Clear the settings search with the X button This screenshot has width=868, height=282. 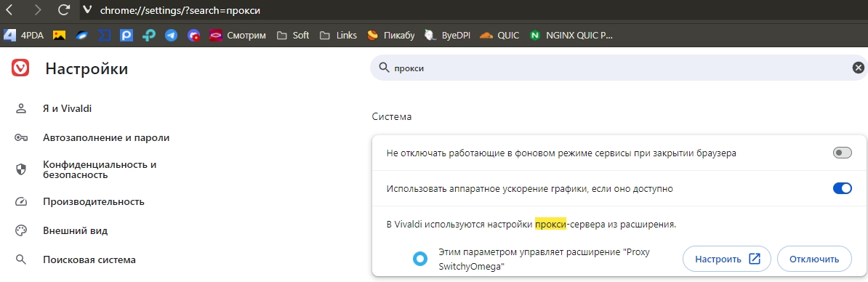coord(858,68)
